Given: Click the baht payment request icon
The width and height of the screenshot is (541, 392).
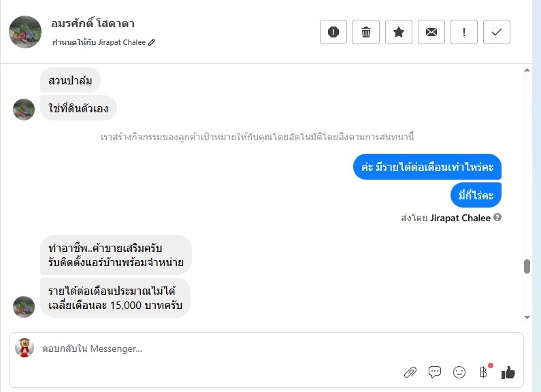Looking at the screenshot, I should click(x=483, y=372).
